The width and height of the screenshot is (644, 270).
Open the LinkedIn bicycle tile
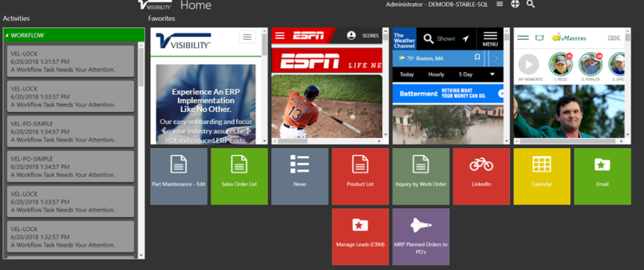[x=482, y=176]
